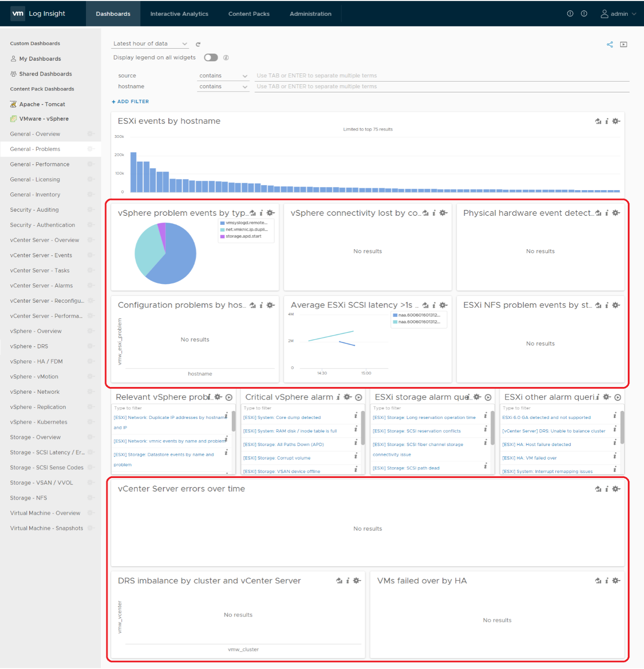Open Security - Auditing dashboard
The height and width of the screenshot is (669, 644).
34,210
